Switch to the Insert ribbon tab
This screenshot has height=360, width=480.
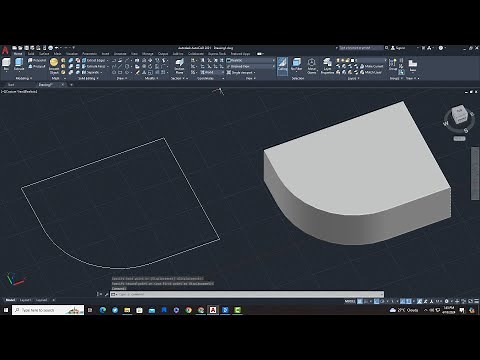click(105, 54)
